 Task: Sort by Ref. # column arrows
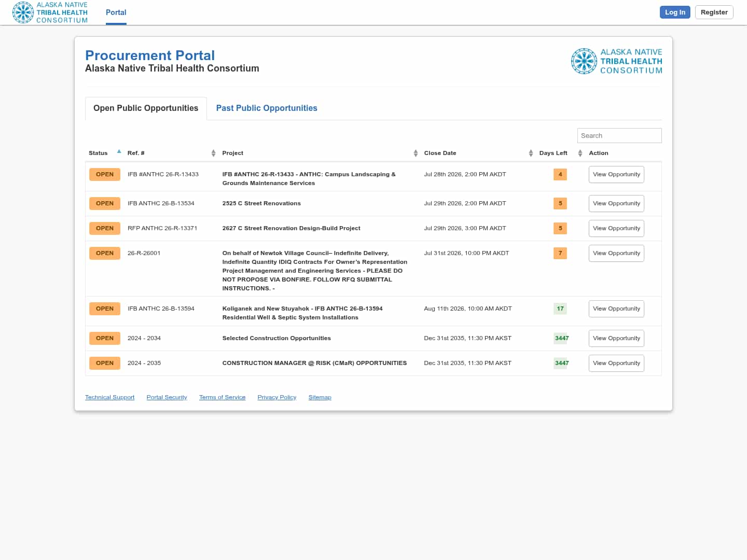tap(213, 153)
